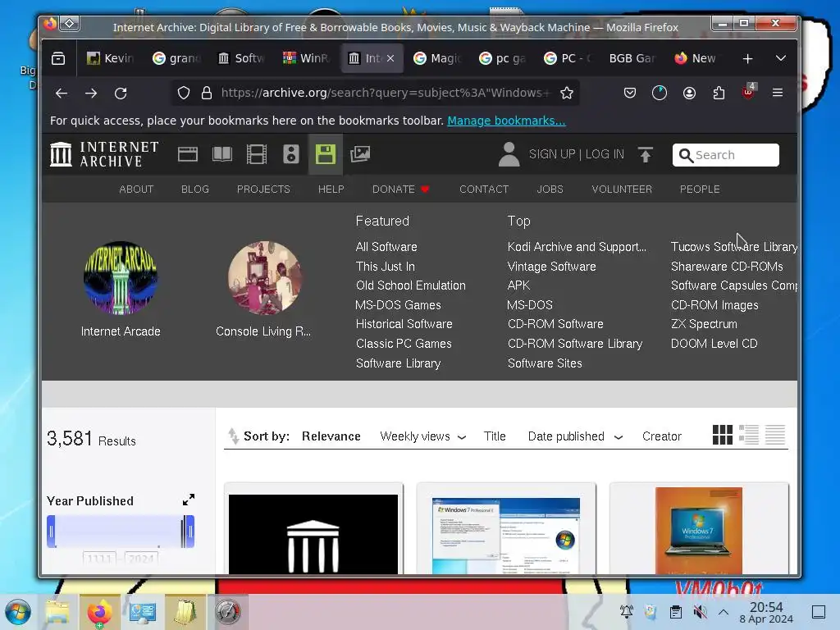This screenshot has height=630, width=840.
Task: Open the Video film-strip icon
Action: [x=257, y=154]
